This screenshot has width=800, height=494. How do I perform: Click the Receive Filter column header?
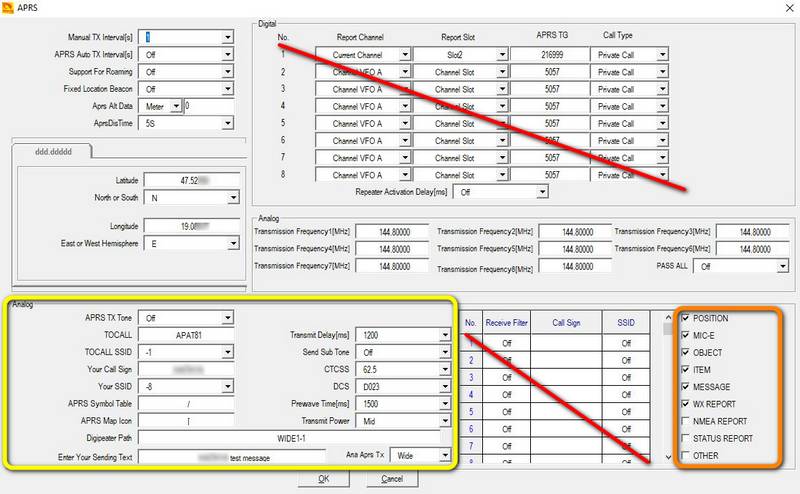[x=506, y=323]
